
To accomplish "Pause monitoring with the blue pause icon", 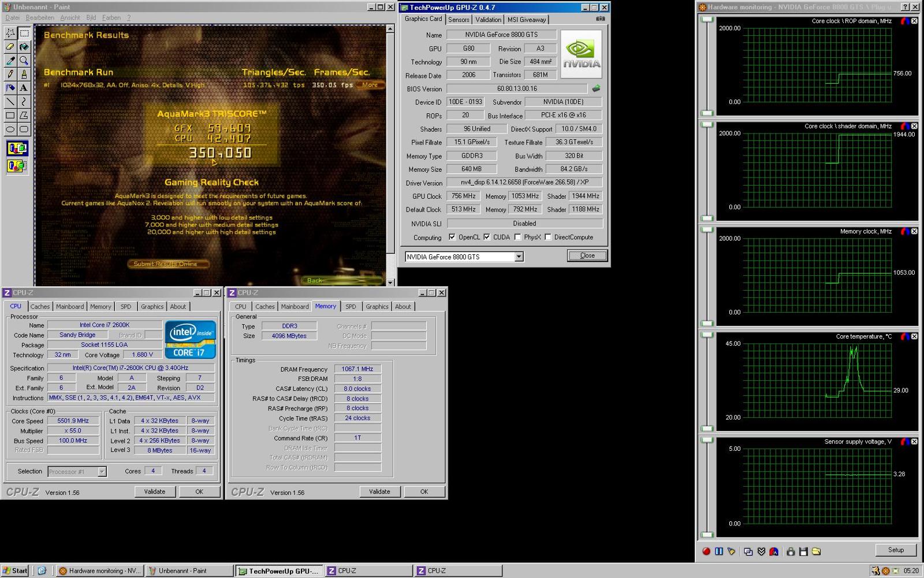I will click(x=718, y=551).
